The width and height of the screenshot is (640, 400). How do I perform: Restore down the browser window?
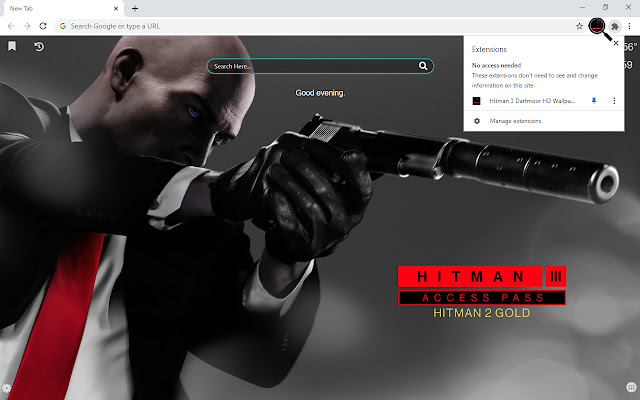point(605,7)
